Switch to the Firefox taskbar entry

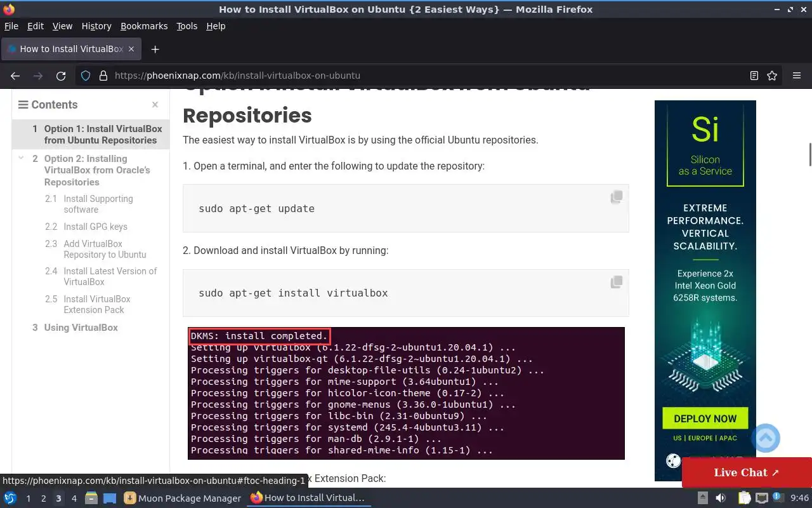tap(308, 498)
